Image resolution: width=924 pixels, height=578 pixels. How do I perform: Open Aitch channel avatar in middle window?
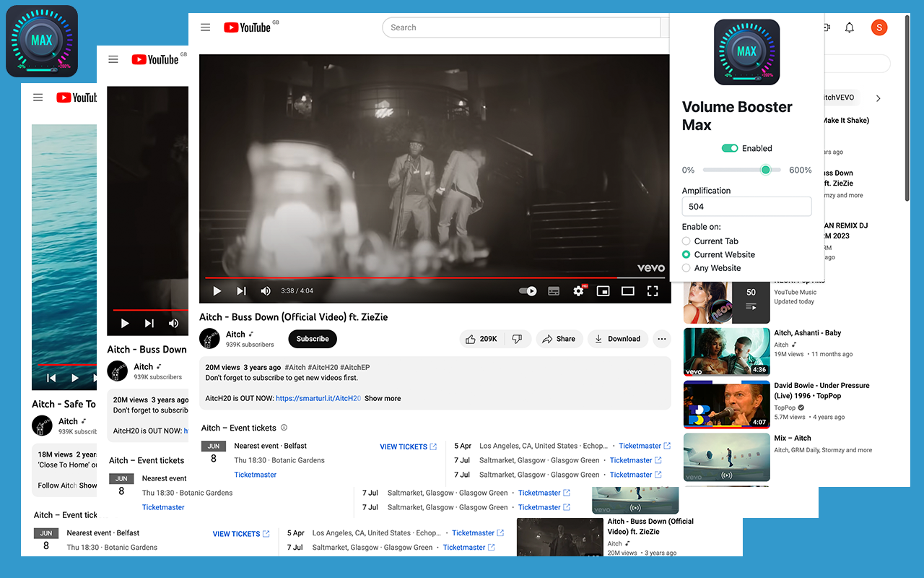pos(118,371)
